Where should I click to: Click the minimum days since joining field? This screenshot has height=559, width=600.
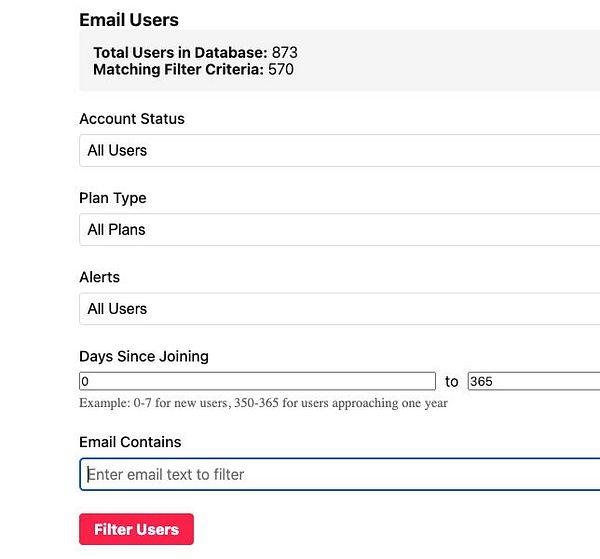click(x=257, y=381)
